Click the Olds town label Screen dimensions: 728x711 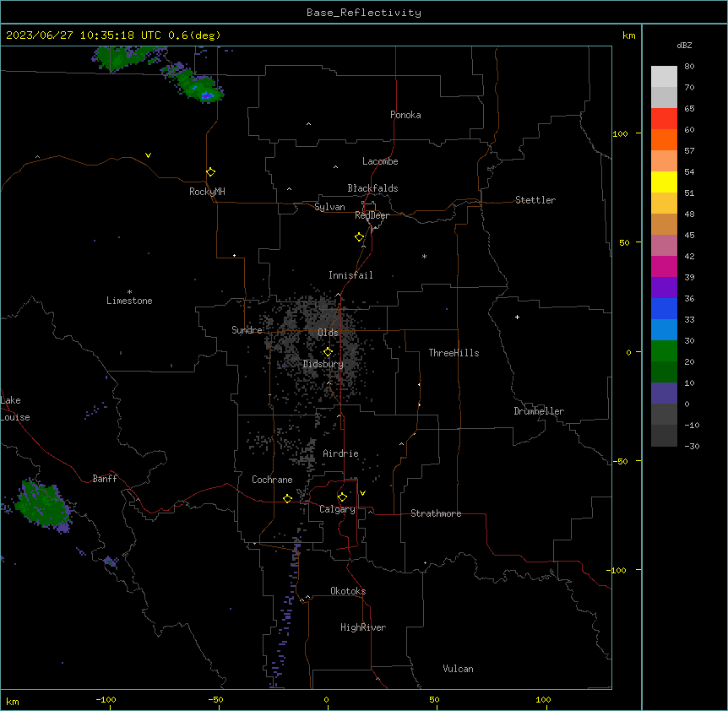pos(328,333)
